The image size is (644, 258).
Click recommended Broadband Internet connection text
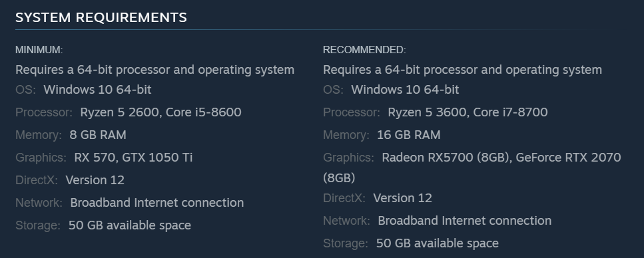pos(464,221)
